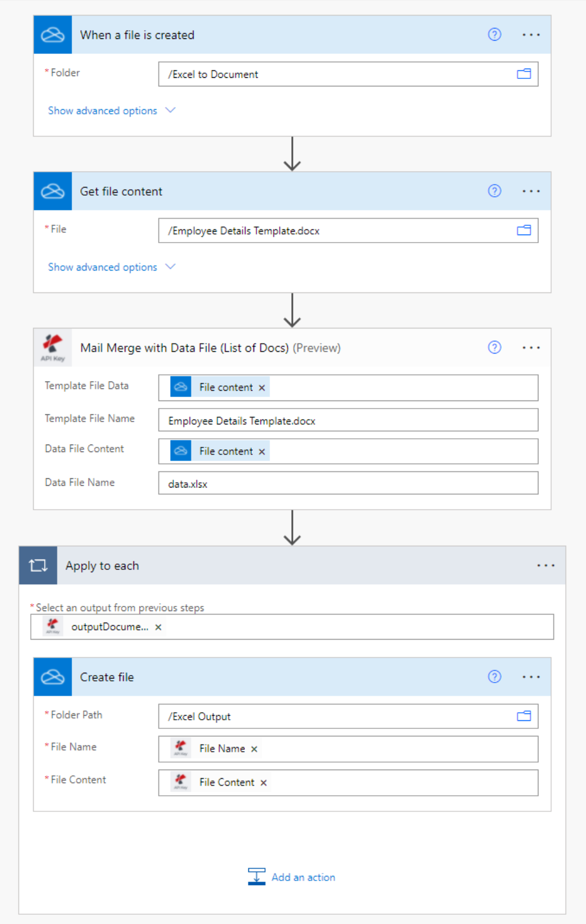Click help icon on Mail Merge action

click(x=494, y=347)
